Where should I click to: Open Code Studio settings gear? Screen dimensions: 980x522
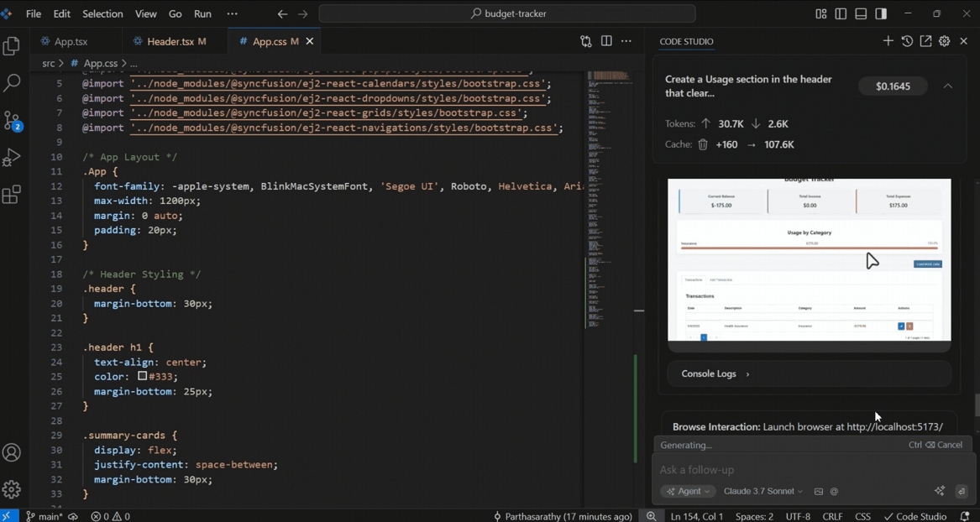coord(945,41)
